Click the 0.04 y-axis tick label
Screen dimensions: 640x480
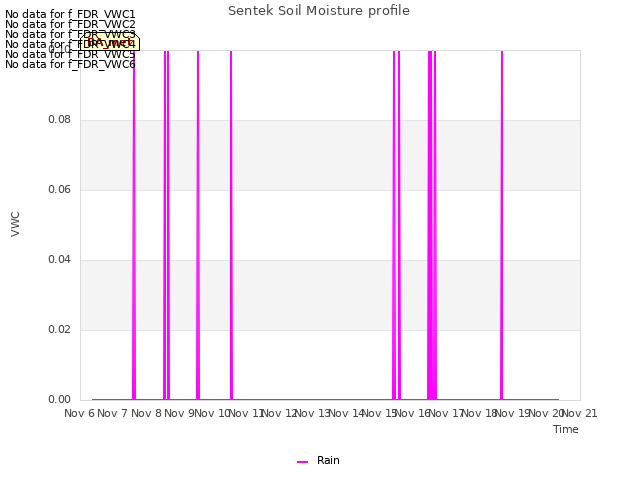click(x=60, y=259)
